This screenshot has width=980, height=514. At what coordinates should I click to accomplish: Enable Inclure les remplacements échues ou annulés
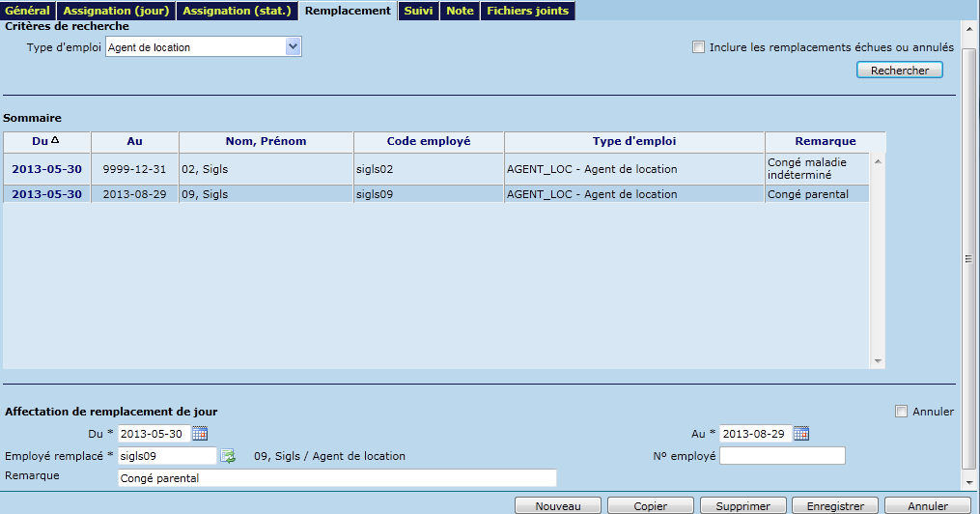coord(698,46)
